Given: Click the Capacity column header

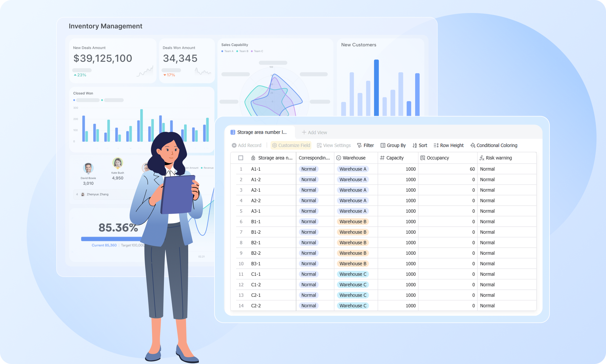Looking at the screenshot, I should [x=398, y=158].
